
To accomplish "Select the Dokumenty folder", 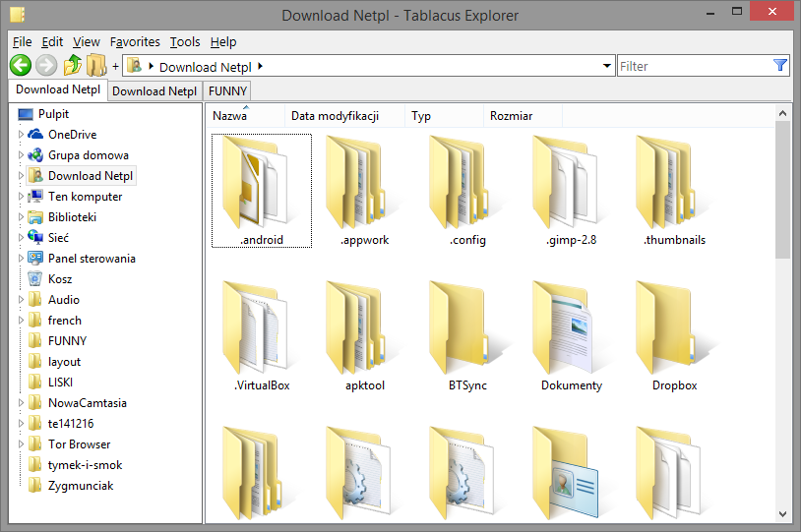I will (571, 336).
